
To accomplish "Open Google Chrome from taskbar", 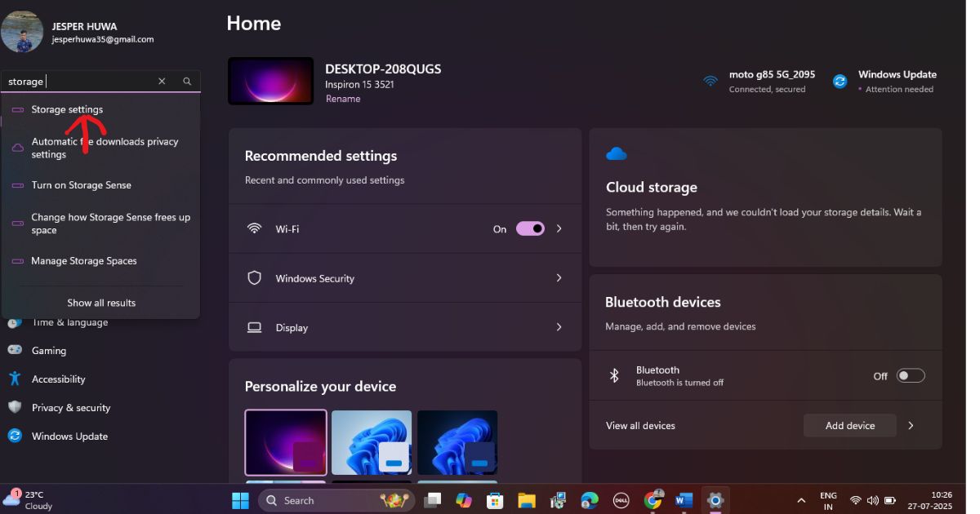I will pyautogui.click(x=653, y=500).
